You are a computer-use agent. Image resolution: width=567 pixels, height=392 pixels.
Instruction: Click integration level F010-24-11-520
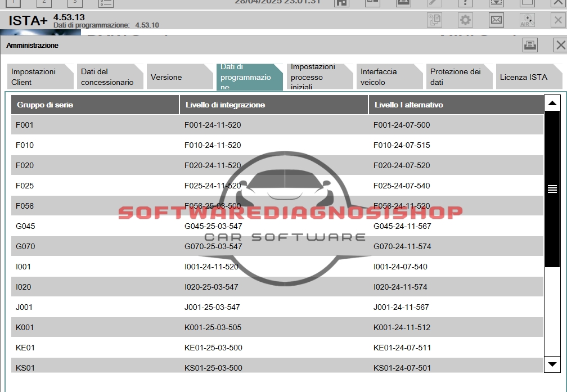point(213,145)
